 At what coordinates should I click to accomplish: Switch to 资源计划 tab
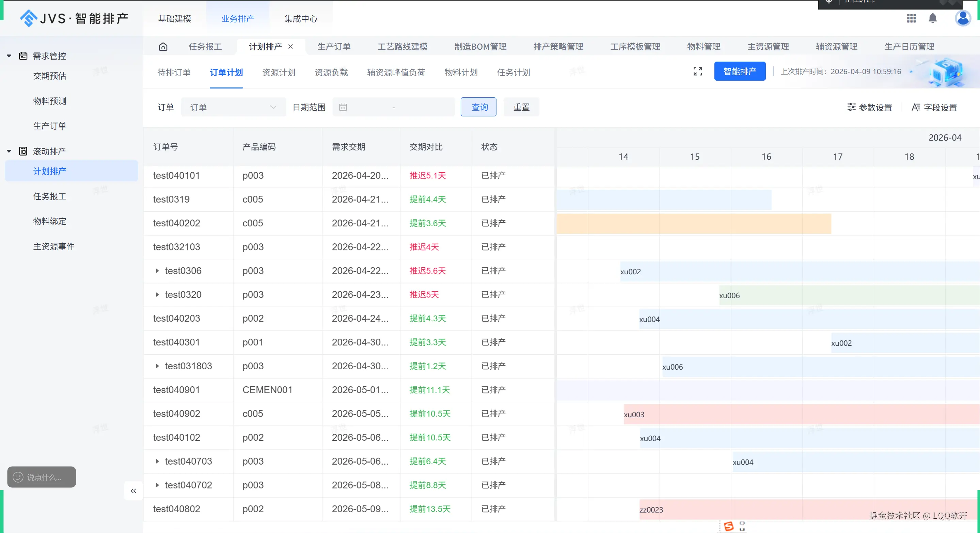click(x=279, y=72)
